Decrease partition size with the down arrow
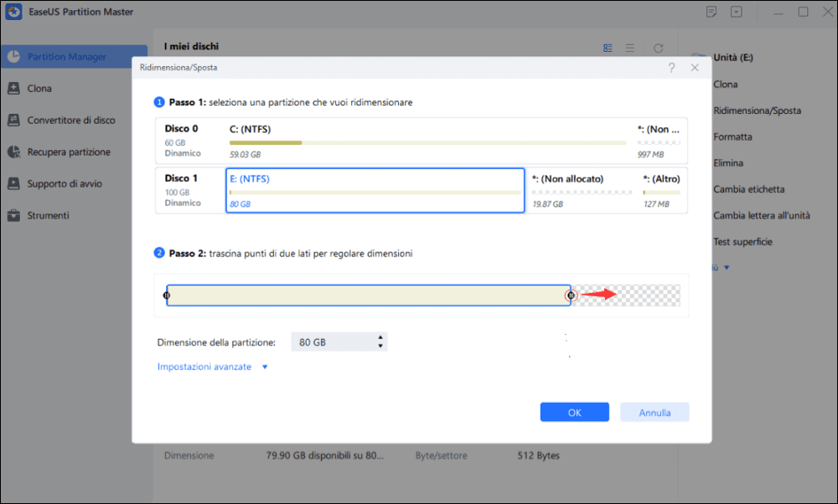This screenshot has width=838, height=504. 380,346
